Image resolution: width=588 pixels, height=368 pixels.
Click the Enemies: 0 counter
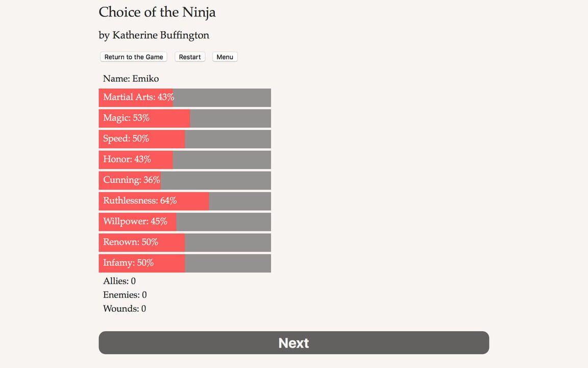pos(124,294)
